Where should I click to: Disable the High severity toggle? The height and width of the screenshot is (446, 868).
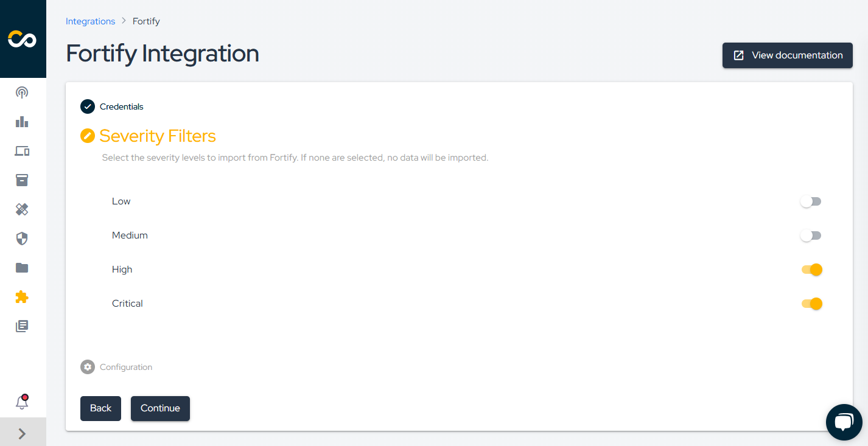pos(812,270)
